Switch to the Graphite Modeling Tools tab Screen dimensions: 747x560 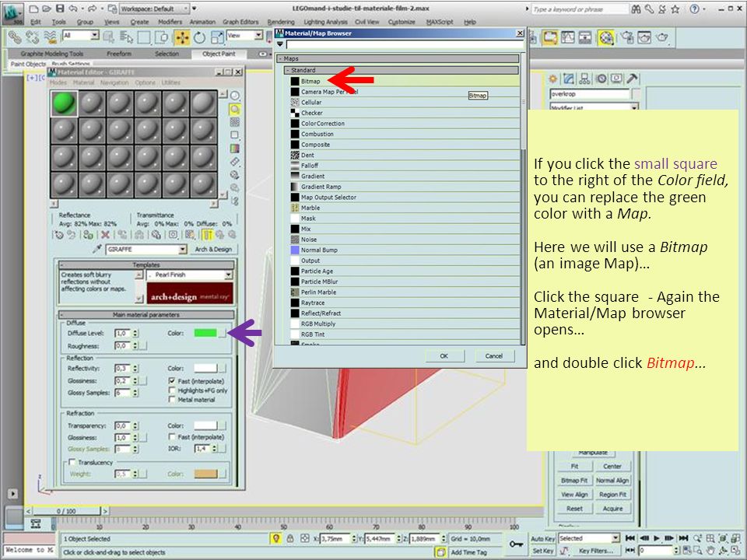pos(52,54)
